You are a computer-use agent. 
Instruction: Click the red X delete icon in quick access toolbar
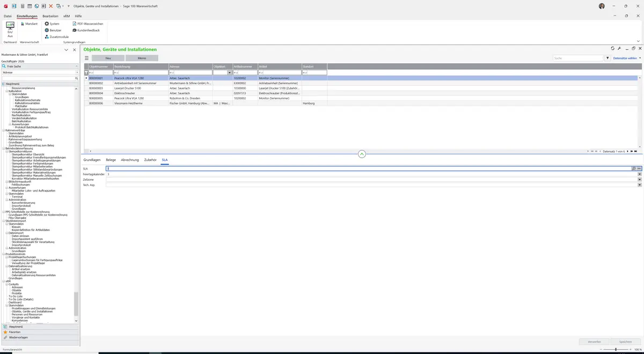pyautogui.click(x=51, y=6)
